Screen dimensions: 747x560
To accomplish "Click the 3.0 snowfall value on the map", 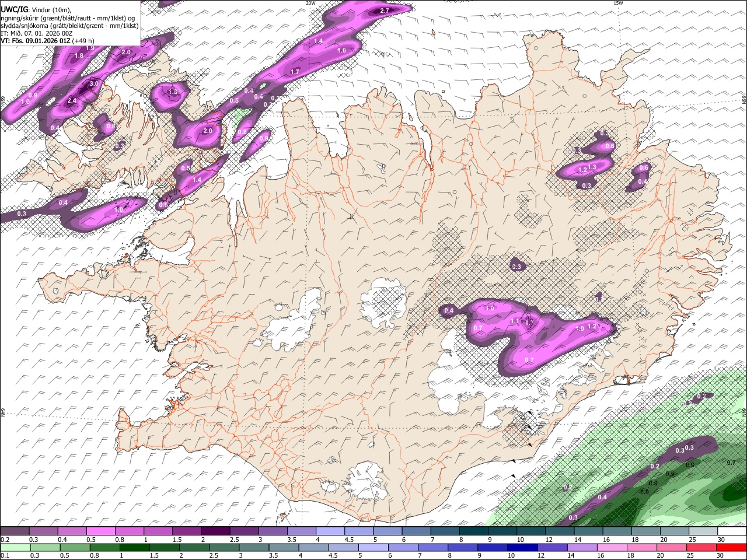I will (x=93, y=84).
